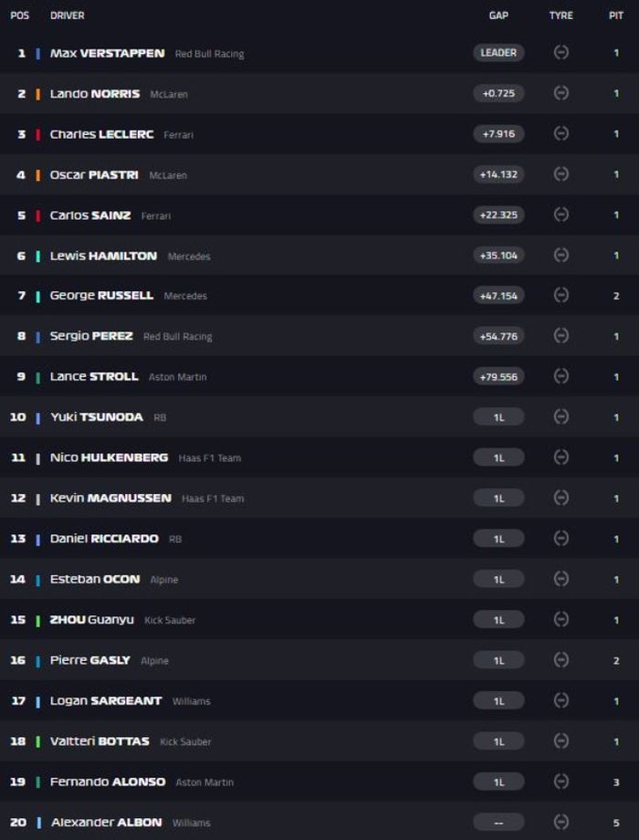
Task: Click the tyre icon for Pierre Gasly
Action: click(561, 660)
